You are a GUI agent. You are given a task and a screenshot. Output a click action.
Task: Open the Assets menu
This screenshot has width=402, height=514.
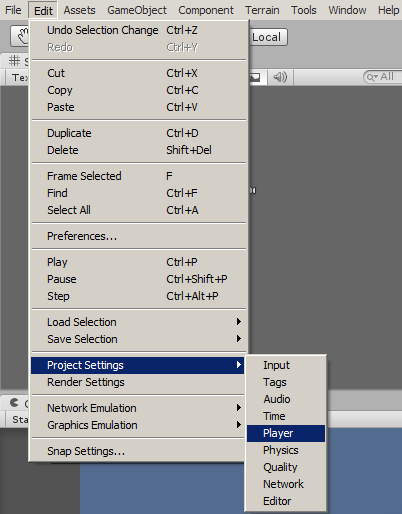pos(79,10)
